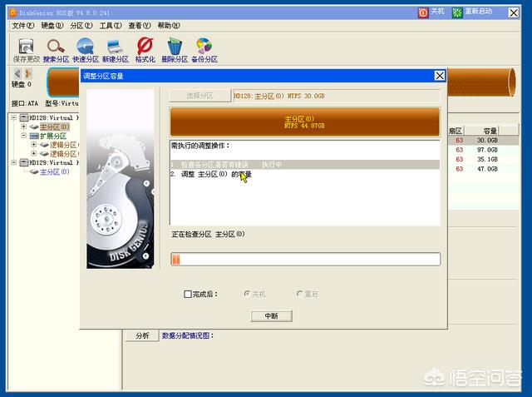Select highlighted 主分区(0) under HD128
532x397 pixels.
(x=55, y=127)
